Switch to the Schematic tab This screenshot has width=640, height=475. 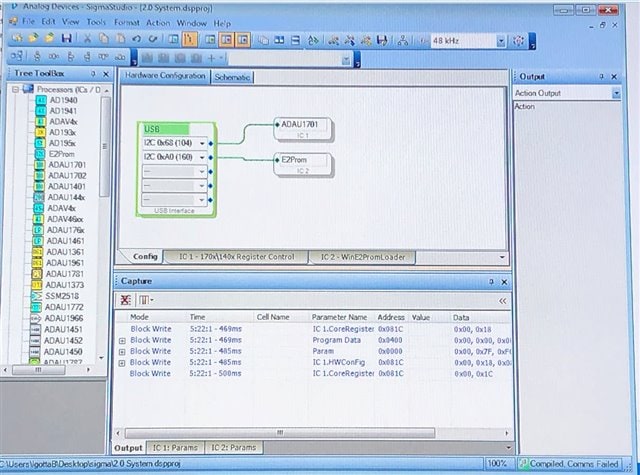click(x=232, y=77)
